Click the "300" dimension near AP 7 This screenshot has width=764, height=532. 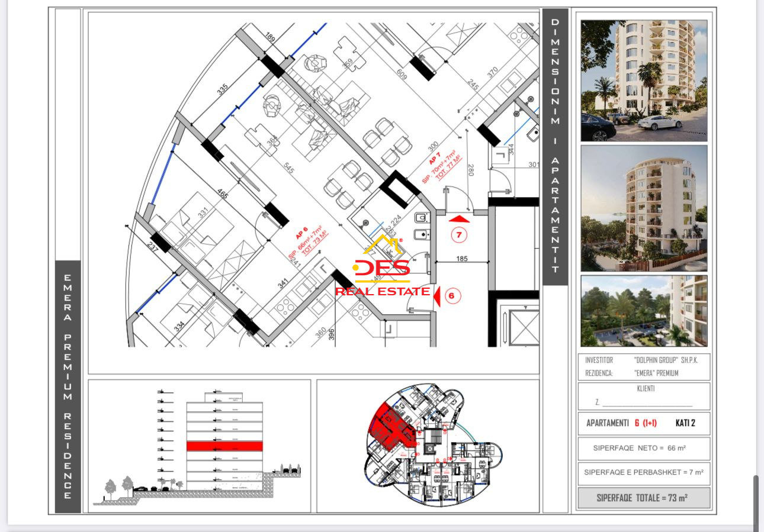(x=434, y=146)
